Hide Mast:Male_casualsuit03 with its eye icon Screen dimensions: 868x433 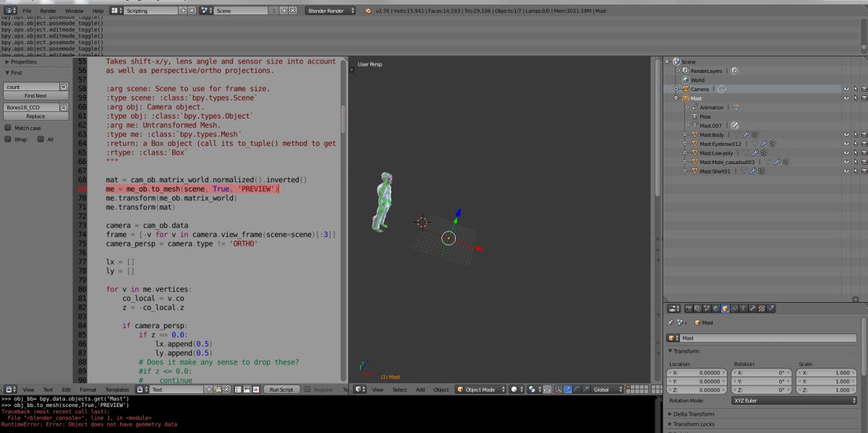pos(846,162)
